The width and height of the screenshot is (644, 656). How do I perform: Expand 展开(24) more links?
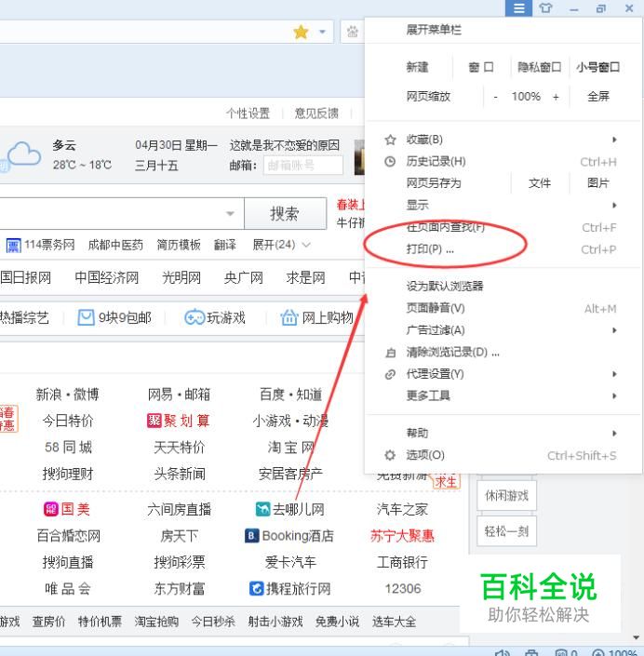tap(281, 245)
